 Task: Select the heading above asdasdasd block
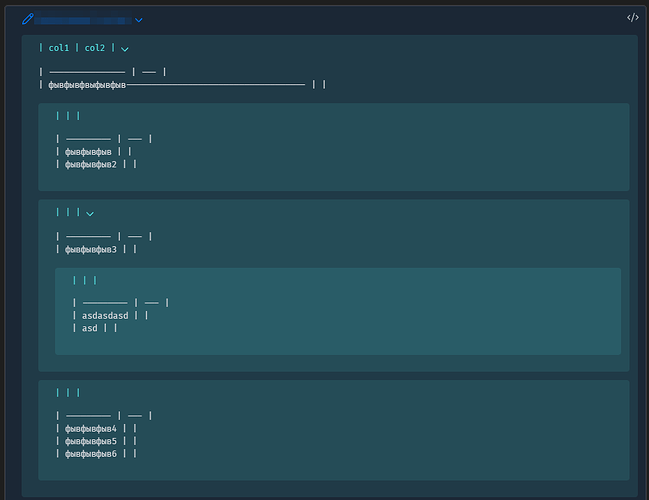85,280
